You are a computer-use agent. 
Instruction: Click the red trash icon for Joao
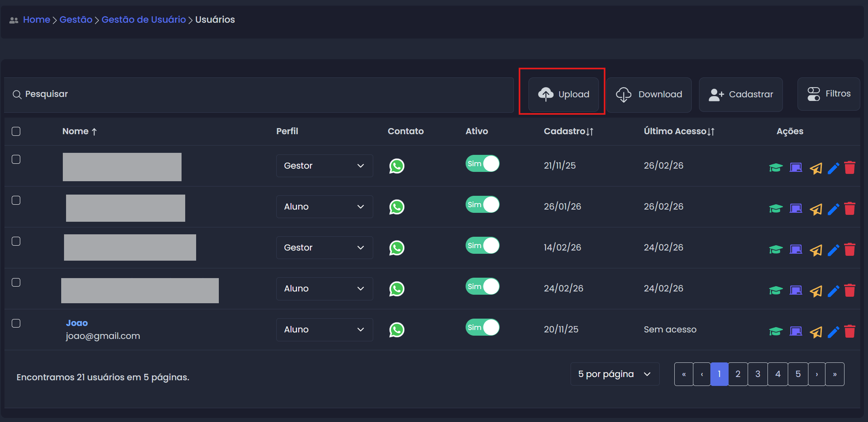pos(850,331)
